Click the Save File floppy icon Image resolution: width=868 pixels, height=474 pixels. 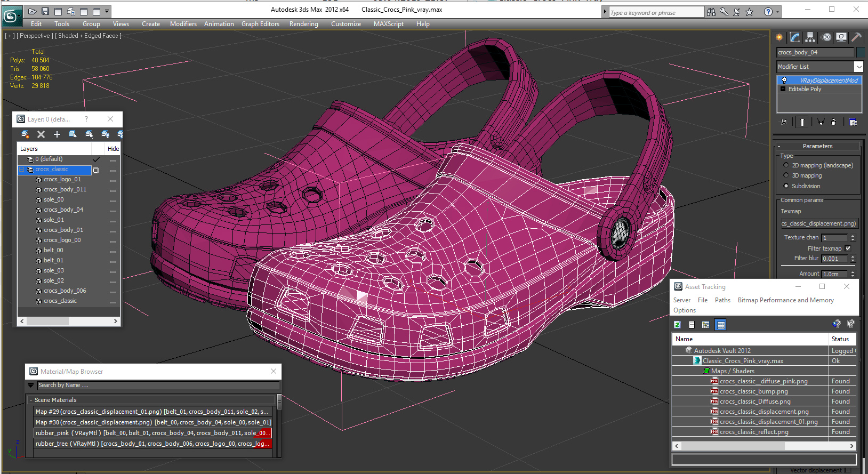[x=45, y=11]
